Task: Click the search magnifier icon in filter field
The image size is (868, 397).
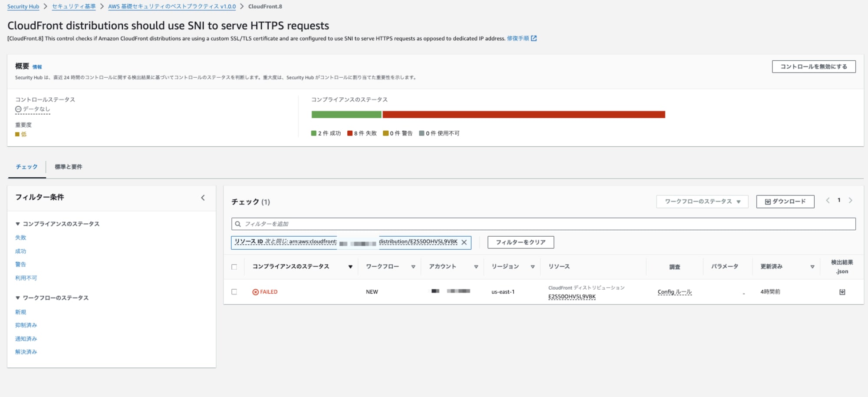Action: [x=238, y=224]
